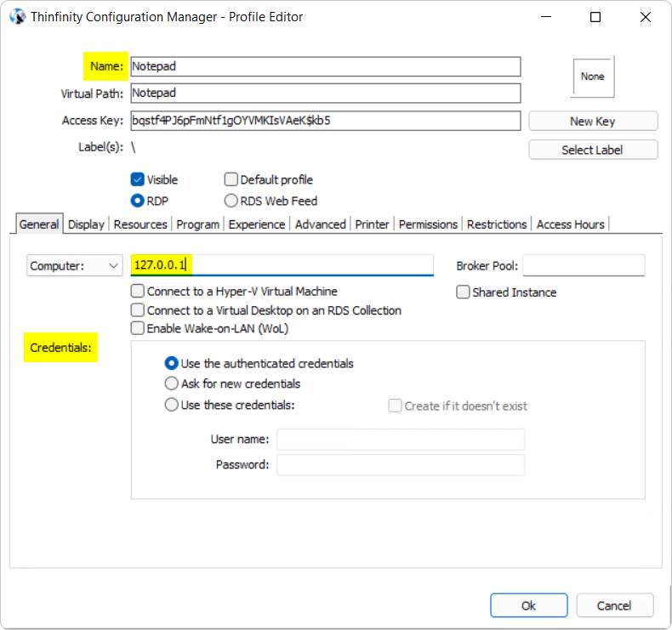Confirm with the Ok button

[529, 605]
